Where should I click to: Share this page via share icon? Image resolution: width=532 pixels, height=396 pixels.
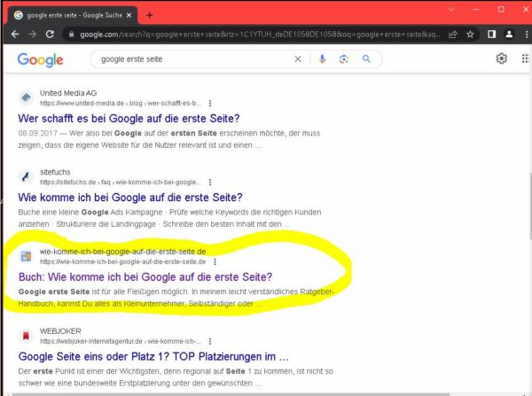(x=452, y=35)
